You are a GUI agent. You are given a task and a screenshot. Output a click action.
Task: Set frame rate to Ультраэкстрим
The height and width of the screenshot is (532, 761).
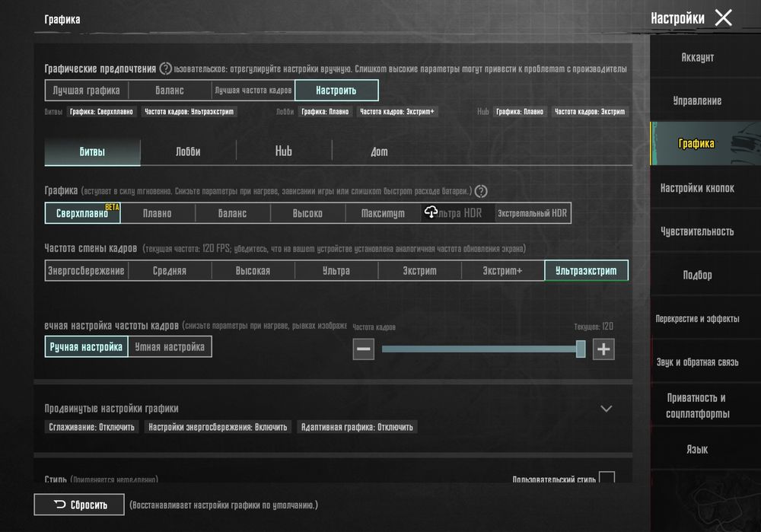point(586,271)
